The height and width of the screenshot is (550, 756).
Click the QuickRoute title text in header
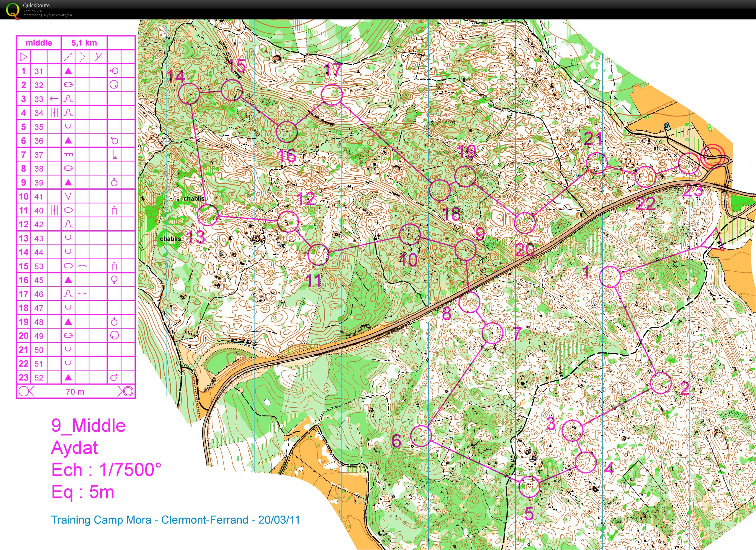36,5
